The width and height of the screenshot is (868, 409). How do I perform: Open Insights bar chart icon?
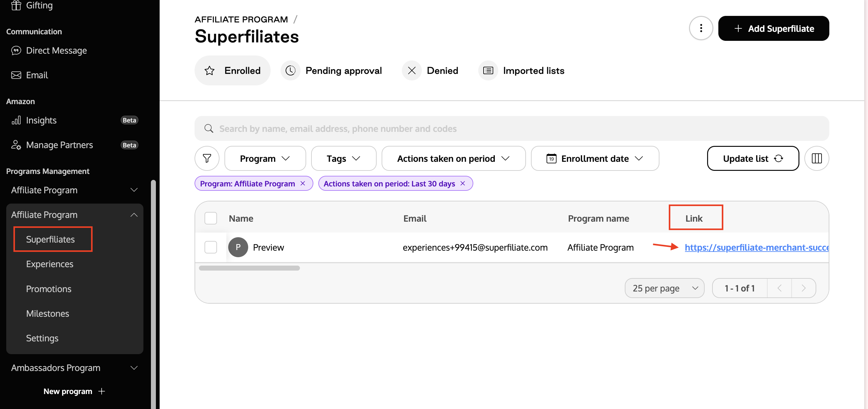[16, 120]
